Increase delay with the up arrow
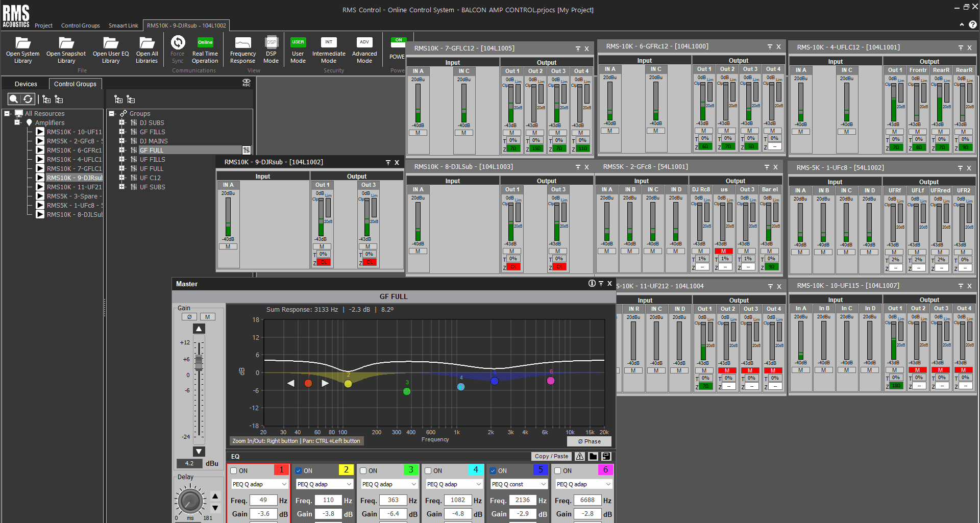 215,496
